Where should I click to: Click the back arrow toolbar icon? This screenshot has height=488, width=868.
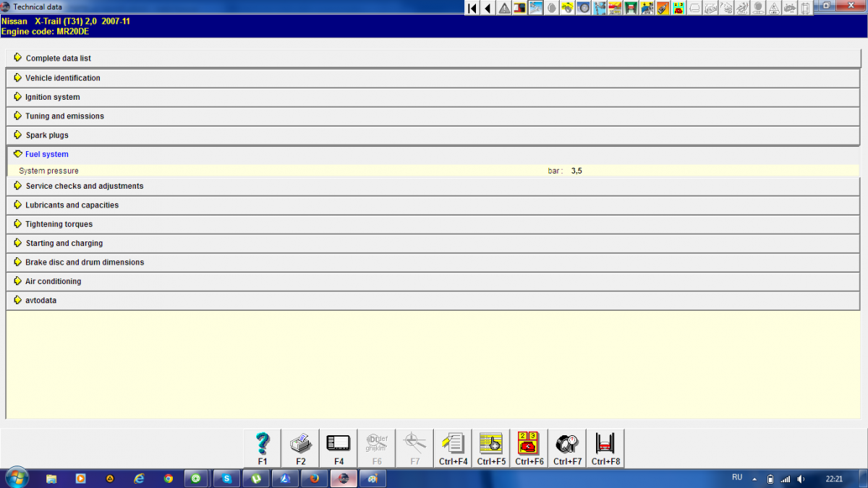pos(488,8)
